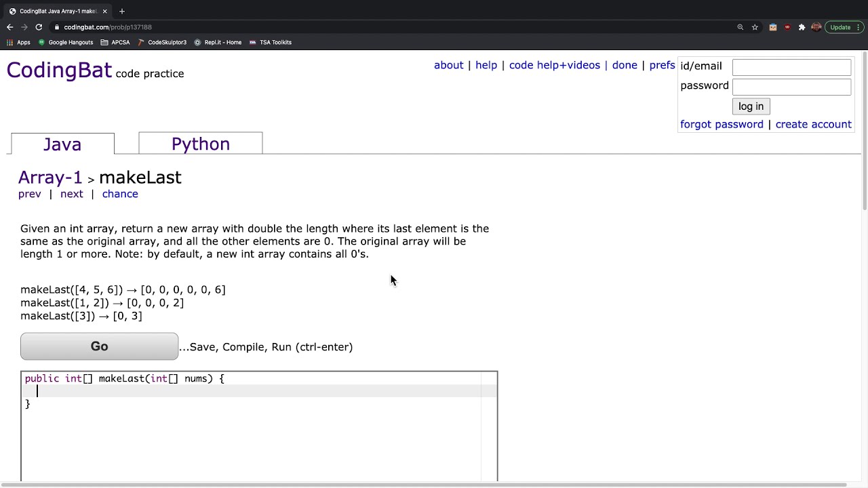
Task: Click the Chrome Update button
Action: pos(845,27)
